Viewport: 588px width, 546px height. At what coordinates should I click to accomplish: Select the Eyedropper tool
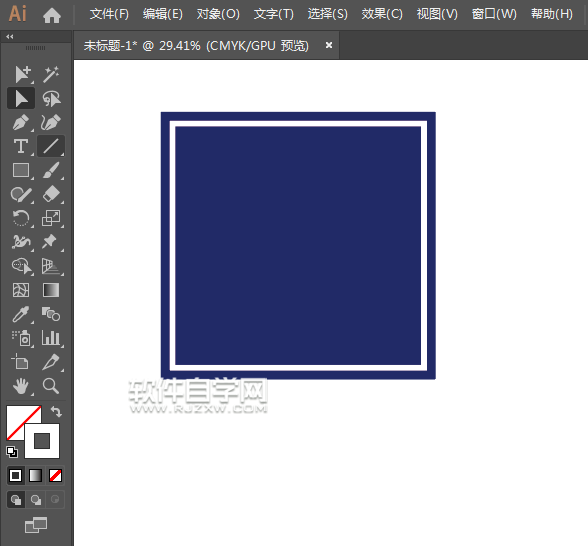pos(21,314)
